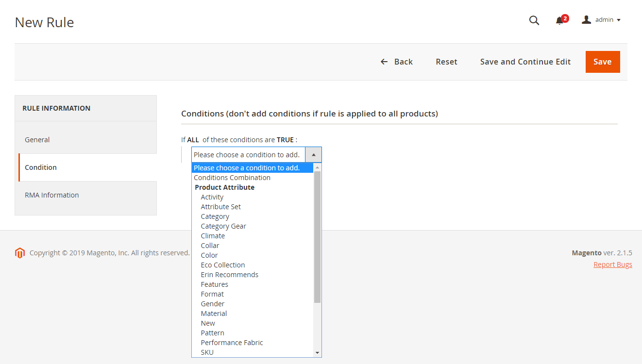This screenshot has width=642, height=364.
Task: Select the Condition tab
Action: click(x=41, y=167)
